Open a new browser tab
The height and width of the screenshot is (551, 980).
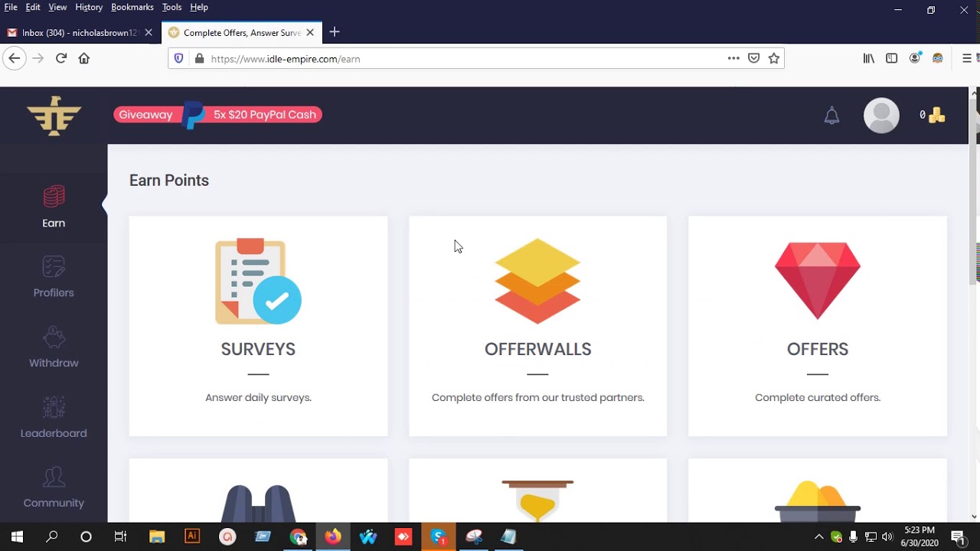[x=335, y=32]
